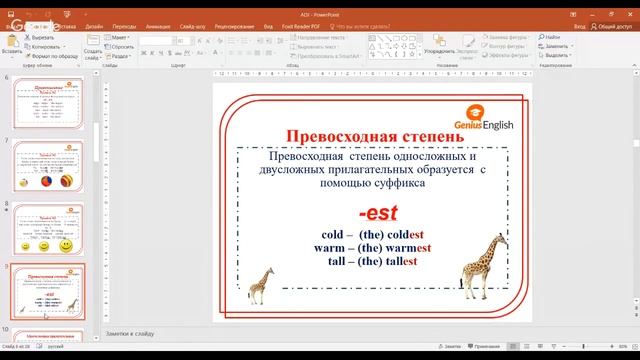Click Shape Fill (Заливка фигуры) button
The image size is (640, 360).
(505, 37)
